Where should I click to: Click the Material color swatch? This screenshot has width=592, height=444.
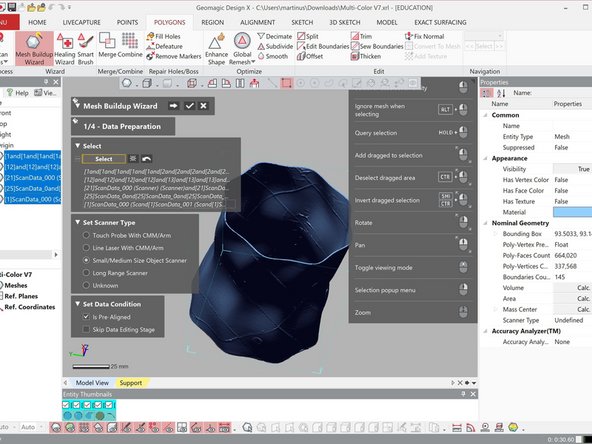click(x=572, y=212)
